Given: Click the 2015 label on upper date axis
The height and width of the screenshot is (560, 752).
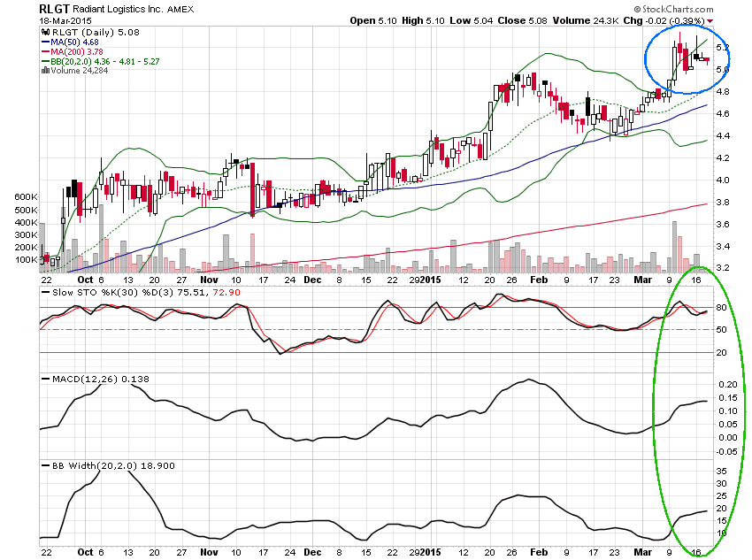Looking at the screenshot, I should pyautogui.click(x=430, y=280).
